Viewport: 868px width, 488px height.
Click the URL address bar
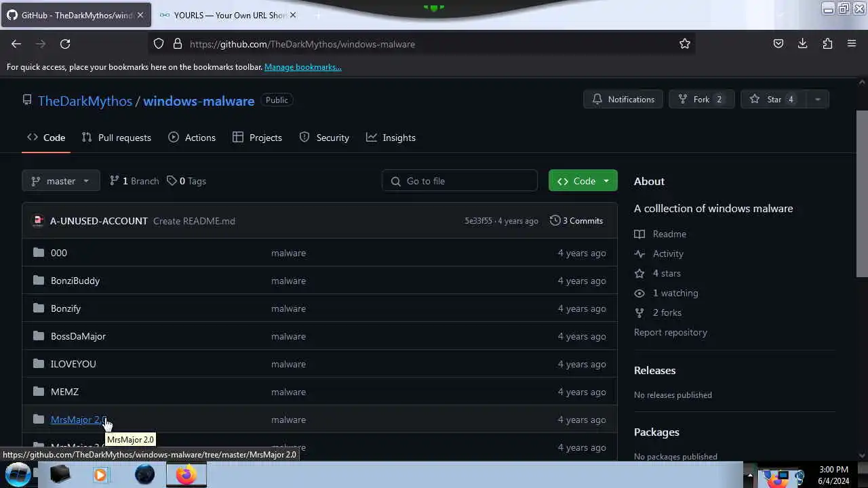pyautogui.click(x=420, y=44)
